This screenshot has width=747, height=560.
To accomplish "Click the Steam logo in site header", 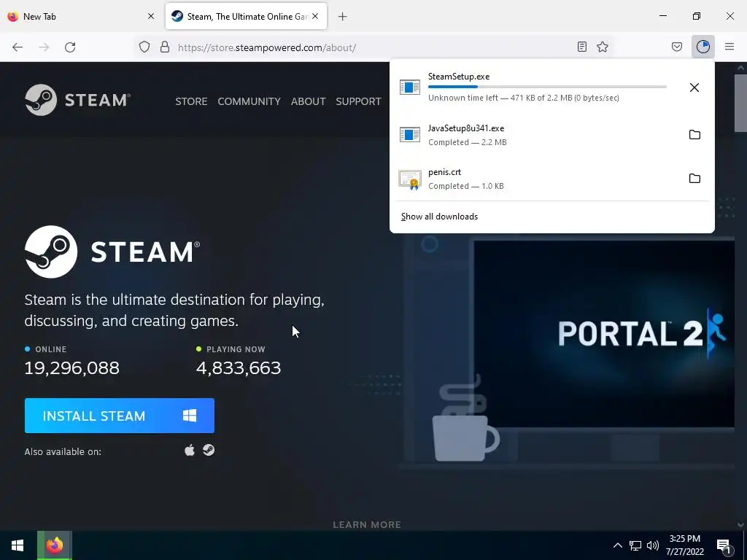I will pos(77,100).
